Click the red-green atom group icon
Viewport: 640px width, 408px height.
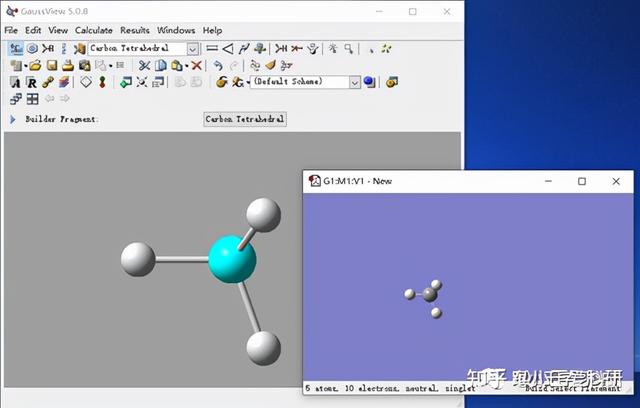(x=102, y=82)
